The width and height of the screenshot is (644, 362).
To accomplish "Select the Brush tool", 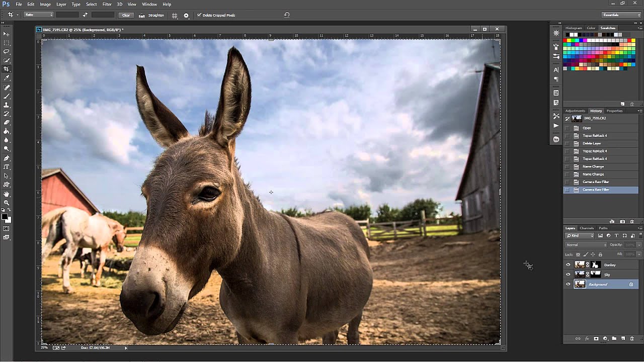I will (x=7, y=96).
